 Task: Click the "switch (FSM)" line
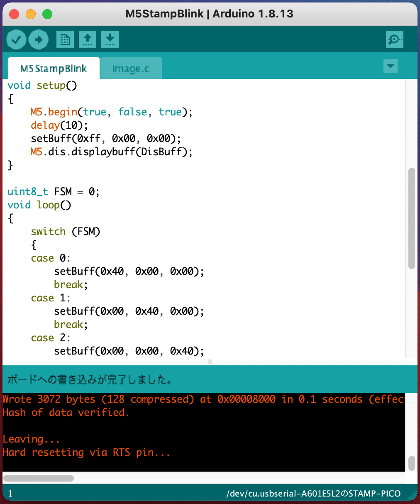click(66, 232)
